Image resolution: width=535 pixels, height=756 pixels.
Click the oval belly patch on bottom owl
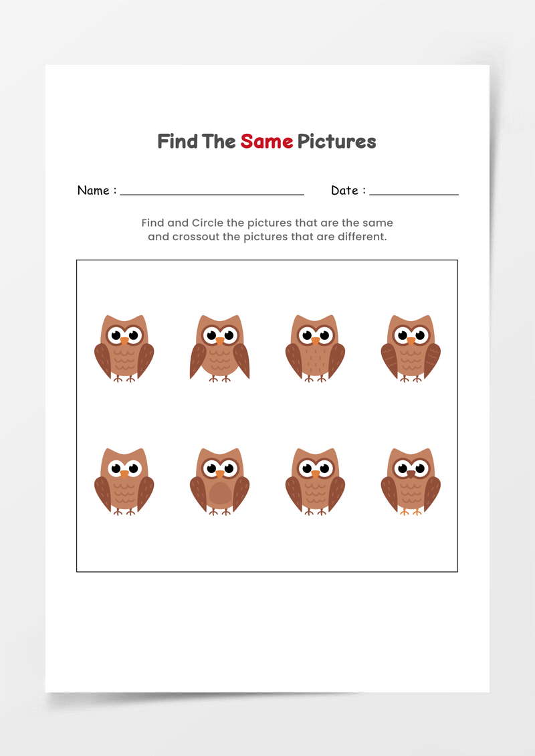(220, 494)
